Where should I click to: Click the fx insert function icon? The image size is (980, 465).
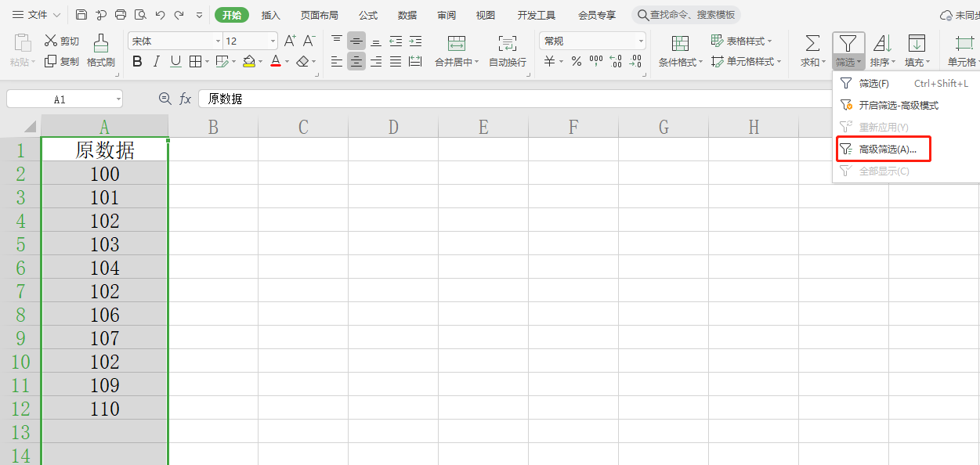pos(186,99)
